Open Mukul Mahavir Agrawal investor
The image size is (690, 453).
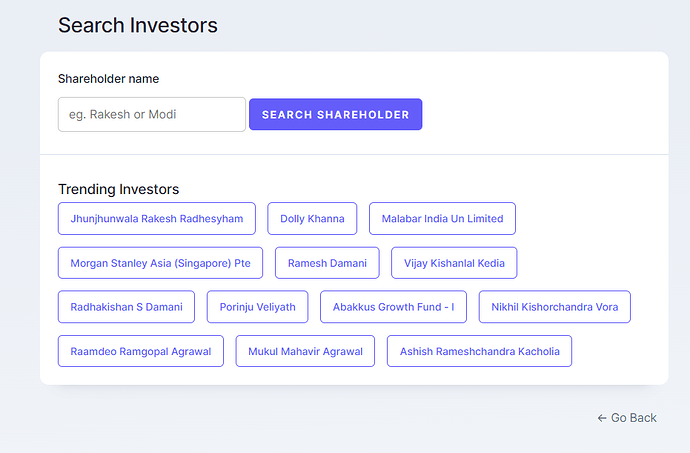click(x=305, y=351)
